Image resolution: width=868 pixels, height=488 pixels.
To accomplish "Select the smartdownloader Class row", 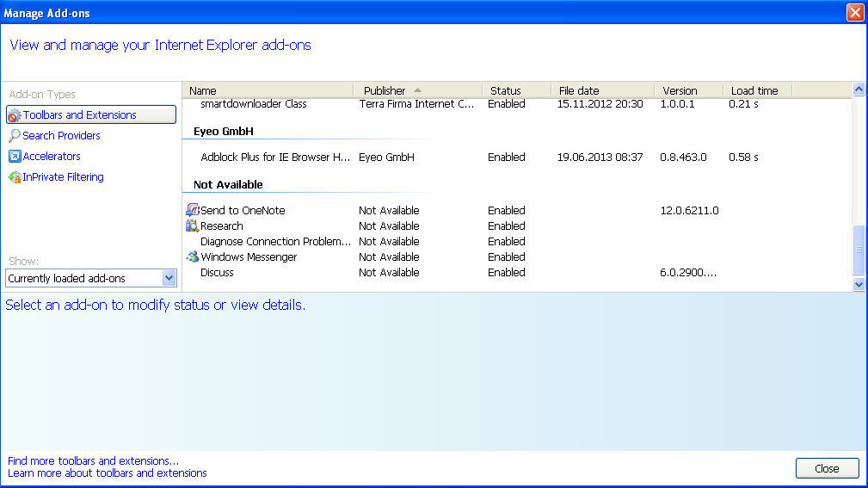I will [x=516, y=103].
